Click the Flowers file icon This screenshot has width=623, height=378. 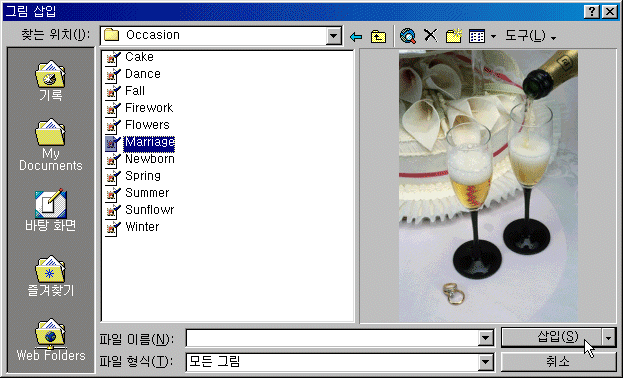[x=113, y=126]
